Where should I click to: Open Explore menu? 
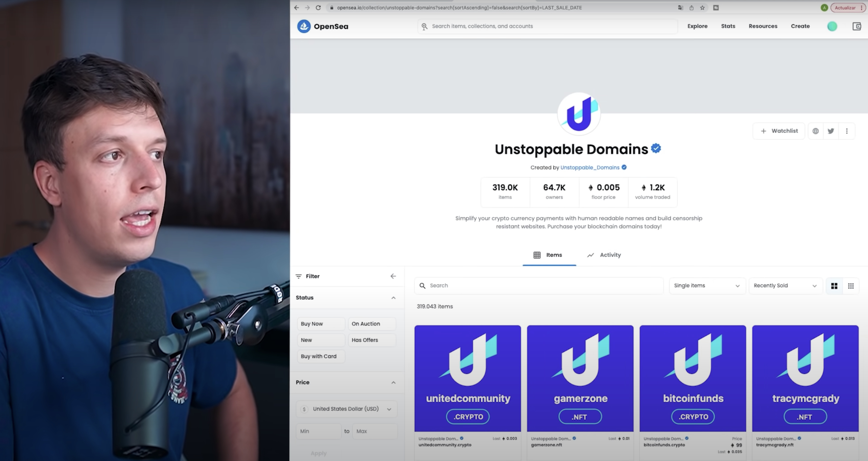click(x=697, y=26)
